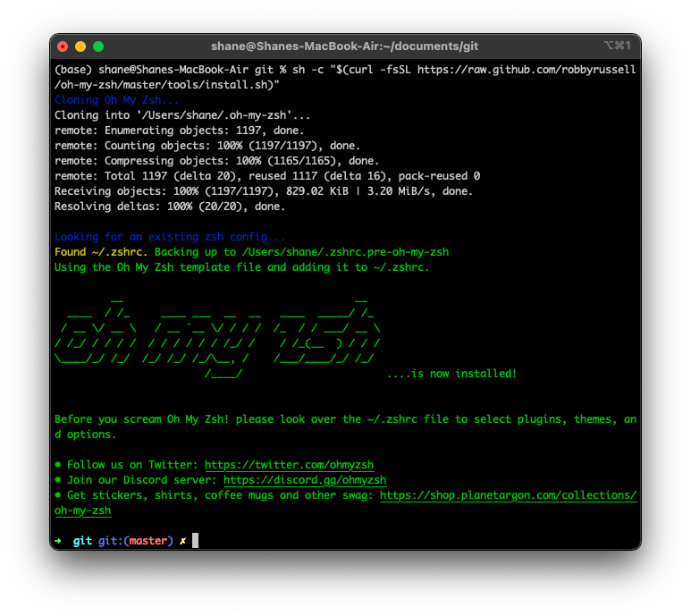Click the 'git:(master)' branch indicator in prompt
The height and width of the screenshot is (616, 691).
coord(136,541)
